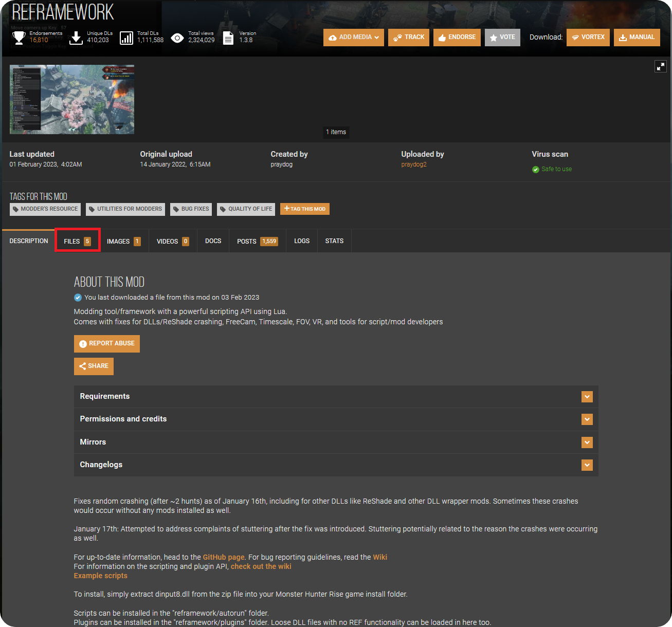Select the Utilities for Modders tag

pyautogui.click(x=125, y=209)
